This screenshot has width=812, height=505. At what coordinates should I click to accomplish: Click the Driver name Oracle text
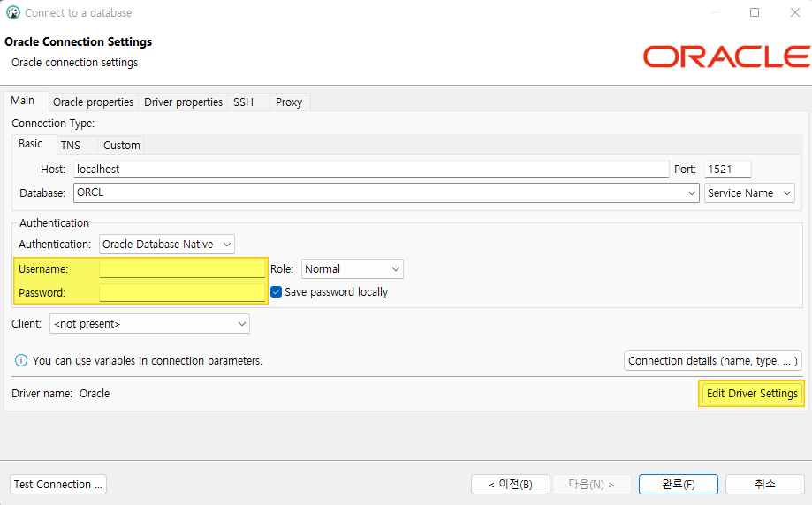tap(61, 393)
